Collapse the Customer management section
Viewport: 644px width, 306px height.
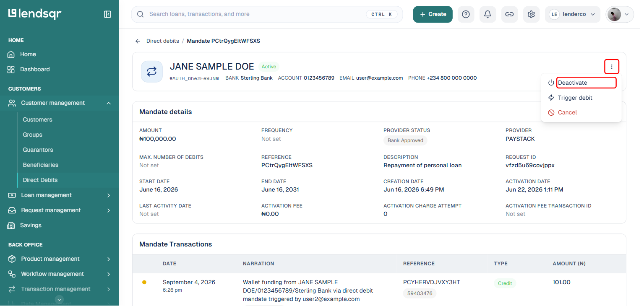point(109,103)
